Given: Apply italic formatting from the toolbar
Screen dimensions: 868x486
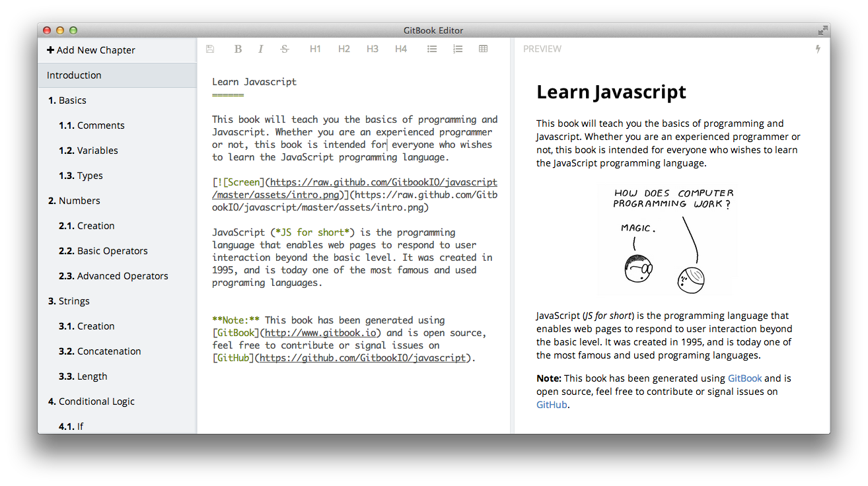Looking at the screenshot, I should coord(260,49).
